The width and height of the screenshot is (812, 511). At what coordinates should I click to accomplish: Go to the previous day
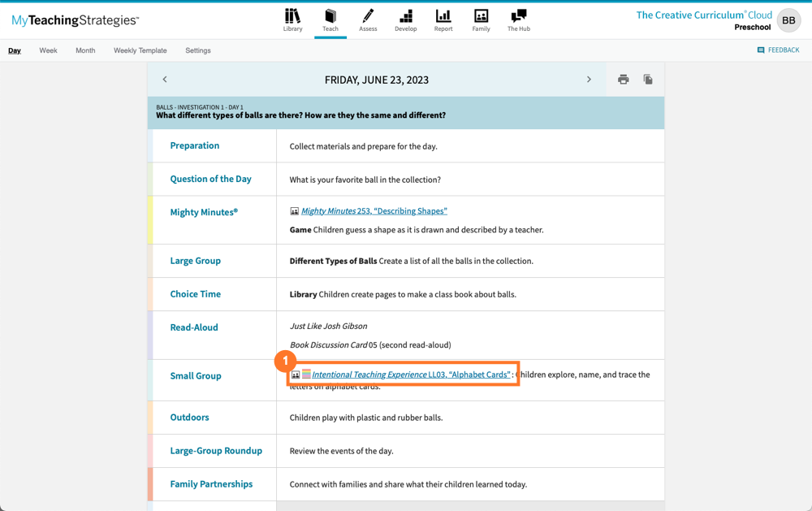pos(164,79)
